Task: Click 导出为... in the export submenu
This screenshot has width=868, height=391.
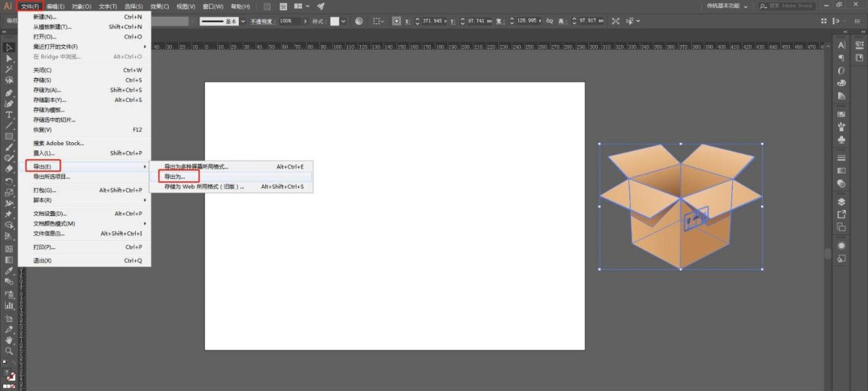Action: point(231,177)
